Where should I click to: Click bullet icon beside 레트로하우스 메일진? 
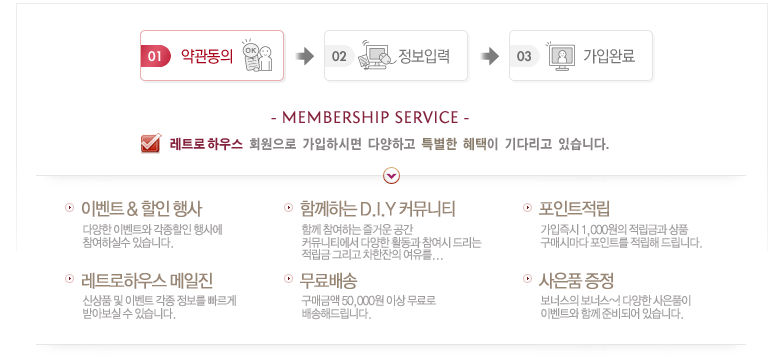point(69,279)
